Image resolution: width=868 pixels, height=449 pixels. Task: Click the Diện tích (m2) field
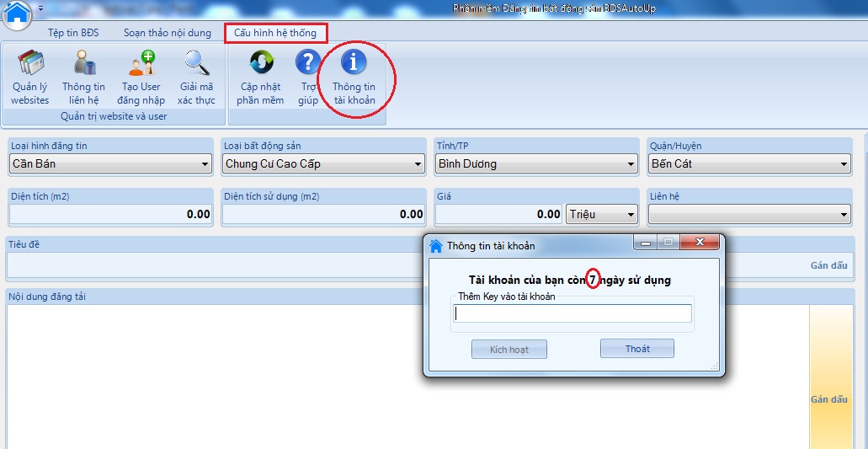(x=109, y=215)
